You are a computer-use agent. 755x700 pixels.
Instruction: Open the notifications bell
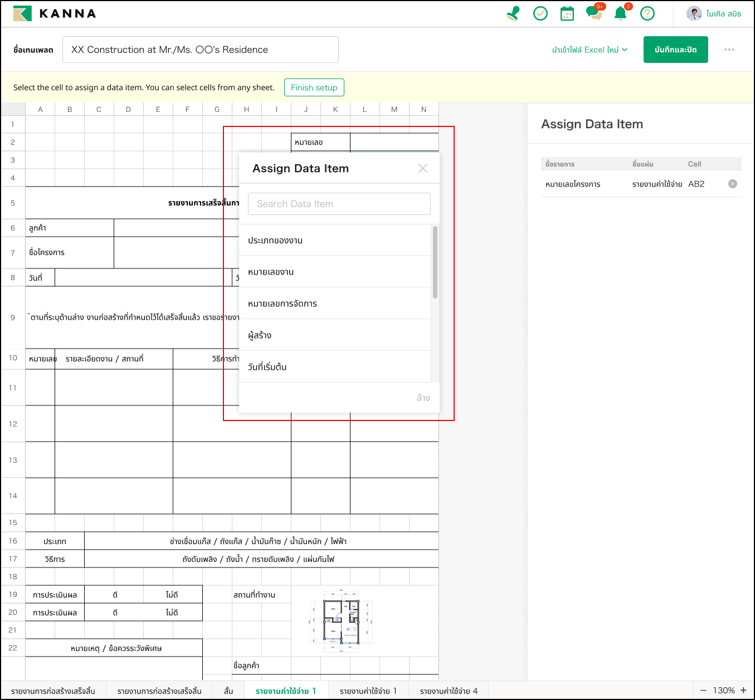[620, 13]
